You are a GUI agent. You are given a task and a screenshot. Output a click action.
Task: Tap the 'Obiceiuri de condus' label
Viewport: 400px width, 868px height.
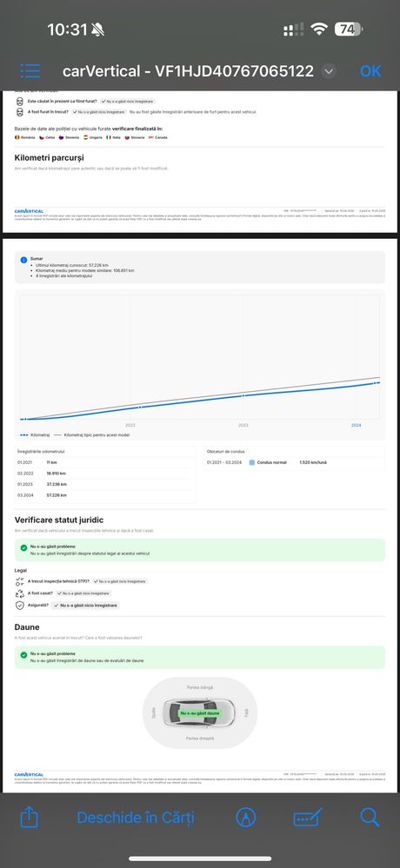[x=225, y=452]
